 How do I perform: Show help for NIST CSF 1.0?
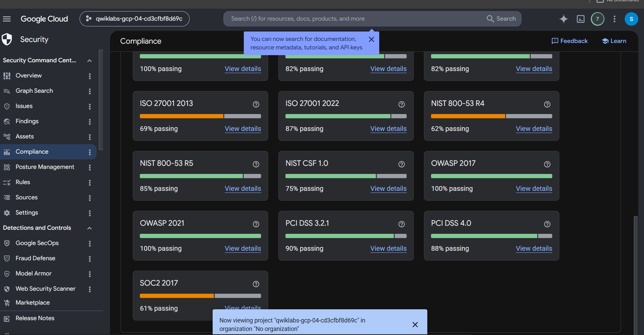[x=402, y=164]
